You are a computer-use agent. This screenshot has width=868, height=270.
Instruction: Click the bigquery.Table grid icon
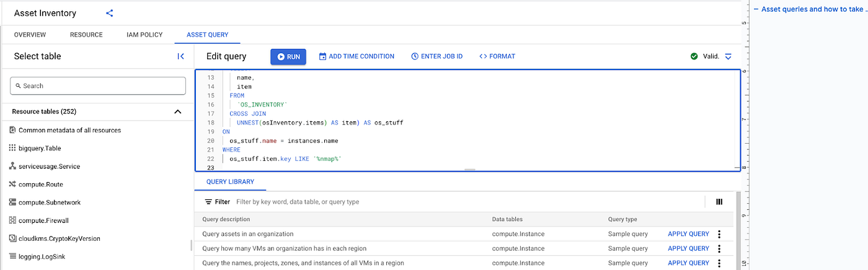point(12,148)
